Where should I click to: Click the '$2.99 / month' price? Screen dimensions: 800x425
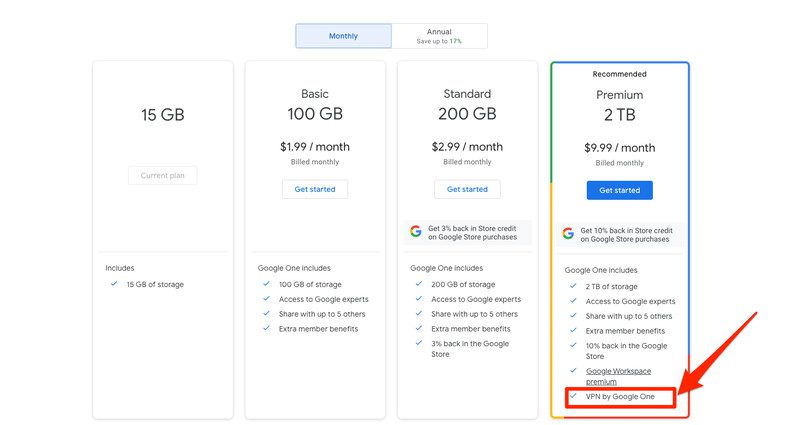coord(467,147)
